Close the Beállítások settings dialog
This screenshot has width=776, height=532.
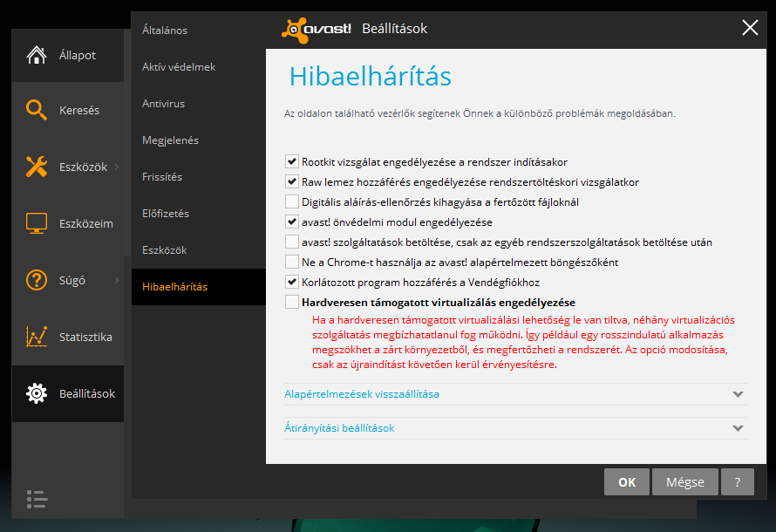coord(750,28)
